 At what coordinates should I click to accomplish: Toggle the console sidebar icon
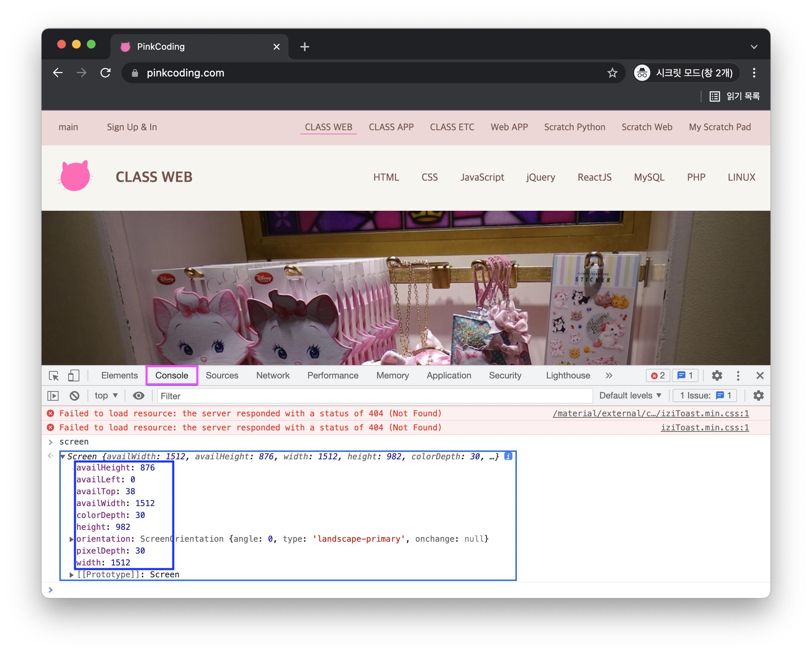[x=53, y=396]
